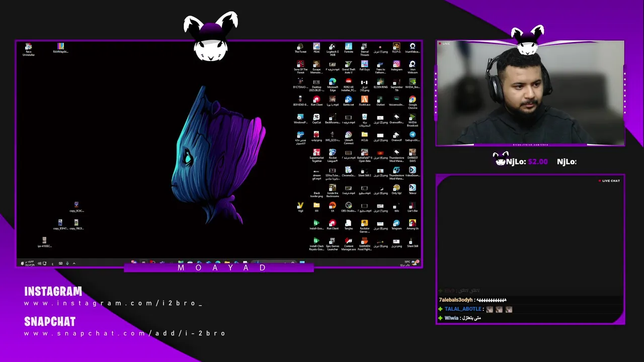Launch Only Up! desktop icon
This screenshot has width=644, height=362.
396,189
